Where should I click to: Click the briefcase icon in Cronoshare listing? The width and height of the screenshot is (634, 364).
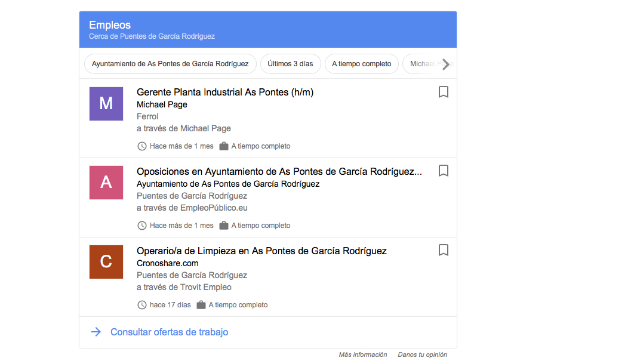(x=201, y=305)
